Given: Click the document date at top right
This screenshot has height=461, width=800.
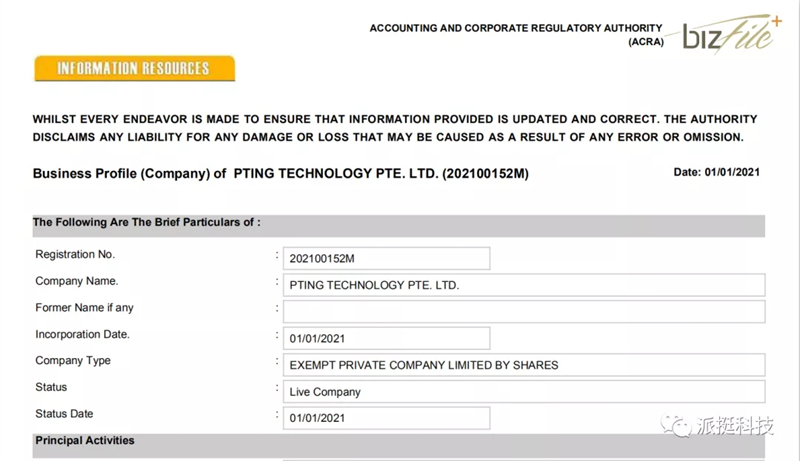Looking at the screenshot, I should click(716, 173).
